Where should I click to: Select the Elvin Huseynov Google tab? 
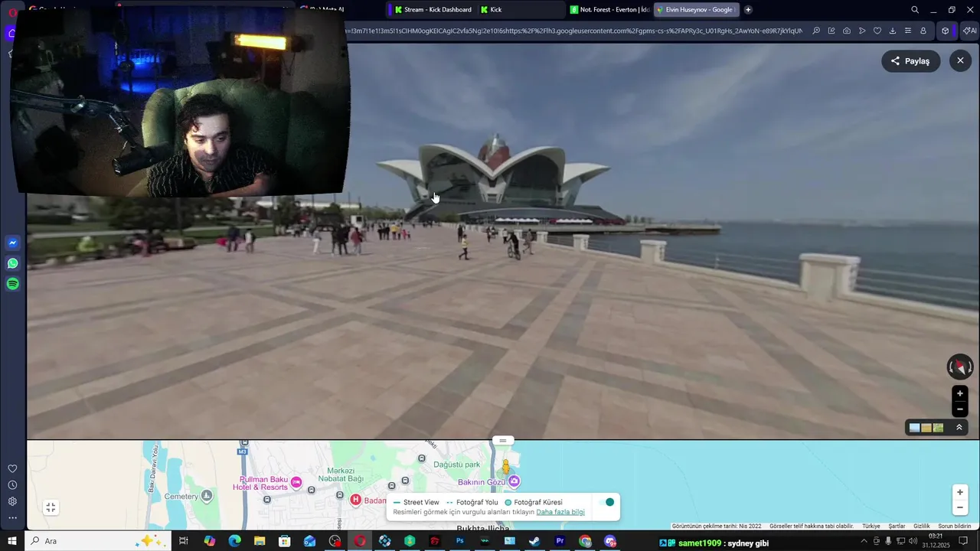[x=697, y=10]
